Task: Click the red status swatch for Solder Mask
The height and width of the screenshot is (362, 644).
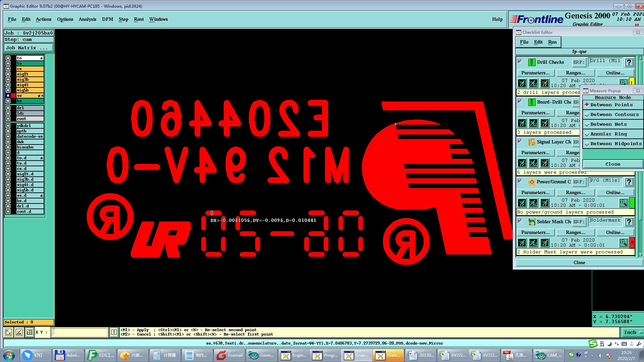Action: (632, 242)
